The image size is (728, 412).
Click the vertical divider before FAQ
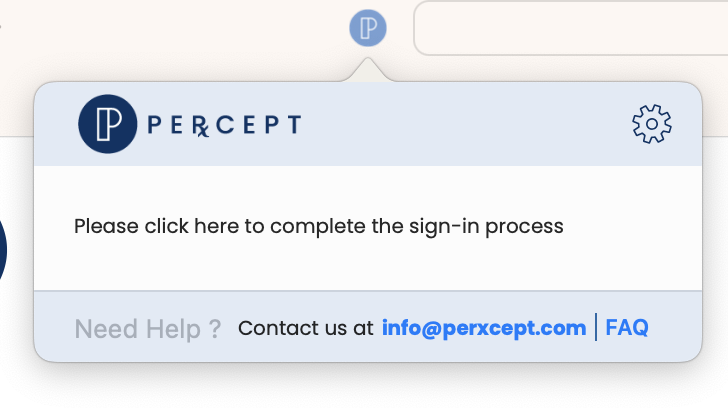(x=596, y=327)
